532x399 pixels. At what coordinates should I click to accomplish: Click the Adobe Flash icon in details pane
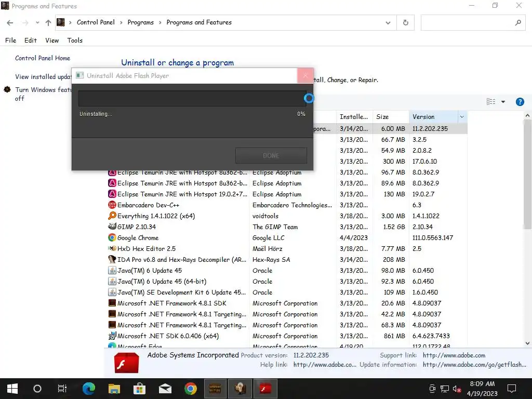pyautogui.click(x=126, y=362)
